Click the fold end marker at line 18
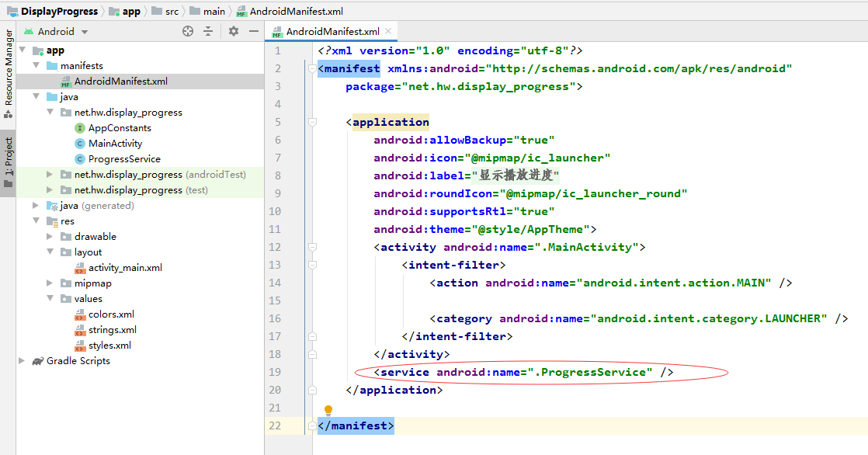Screen dimensions: 868x455 coord(312,354)
